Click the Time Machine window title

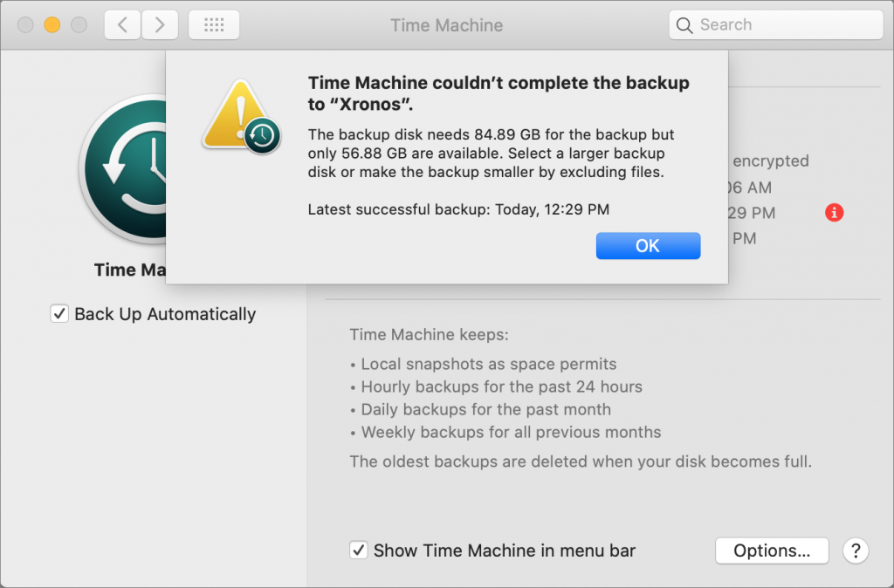coord(446,25)
